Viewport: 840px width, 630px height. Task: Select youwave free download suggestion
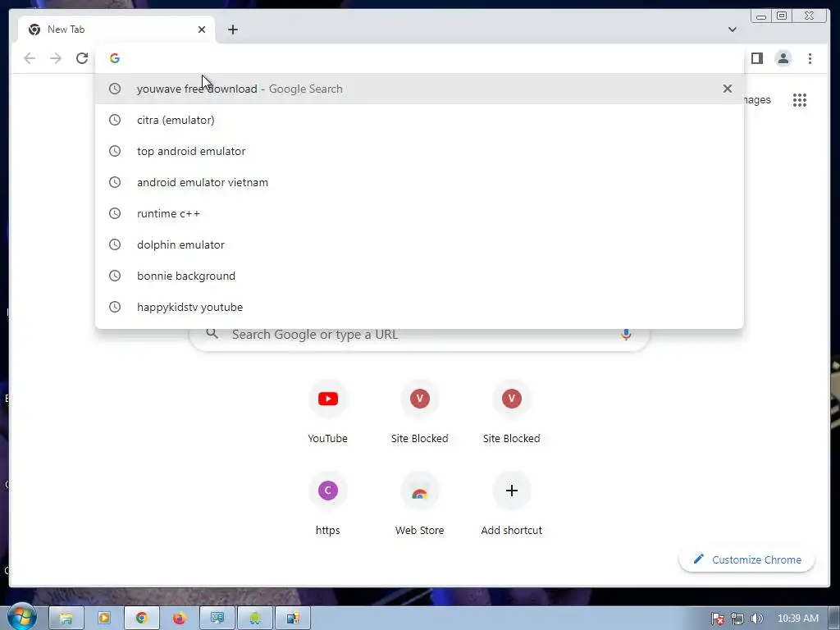click(x=419, y=89)
